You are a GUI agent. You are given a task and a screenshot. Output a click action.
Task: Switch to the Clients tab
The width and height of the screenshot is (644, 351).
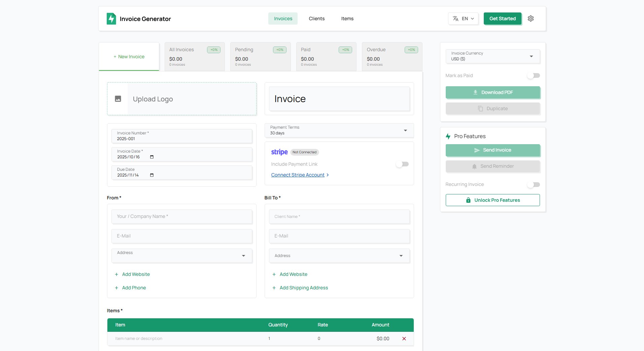(x=316, y=19)
